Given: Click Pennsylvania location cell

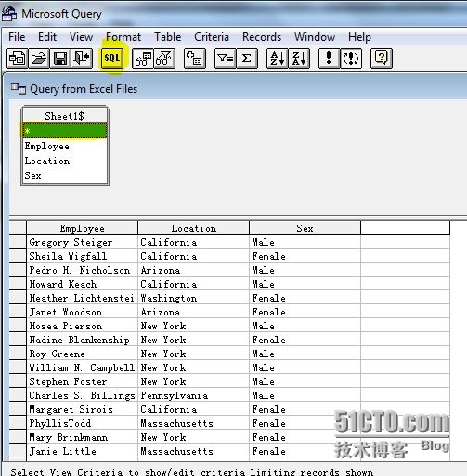Looking at the screenshot, I should [194, 395].
